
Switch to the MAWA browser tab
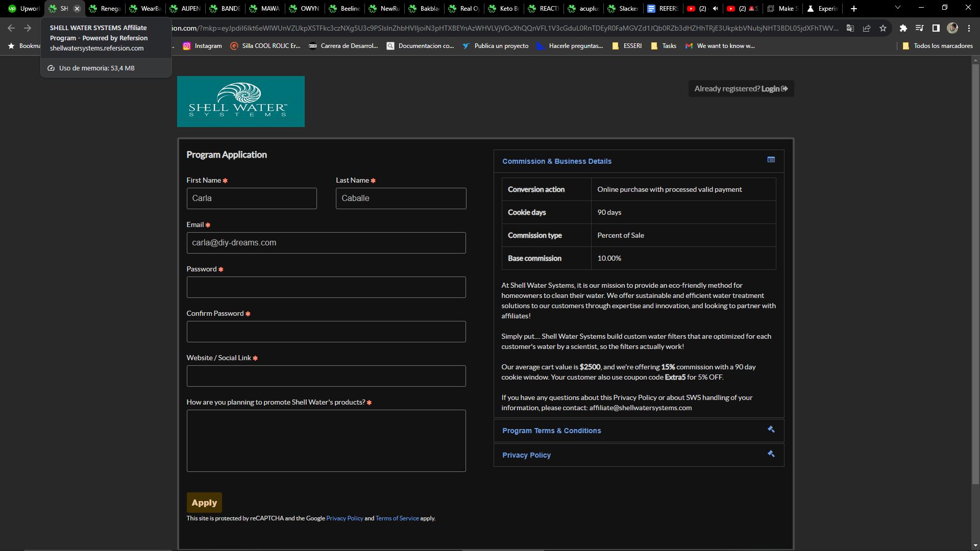tap(265, 9)
